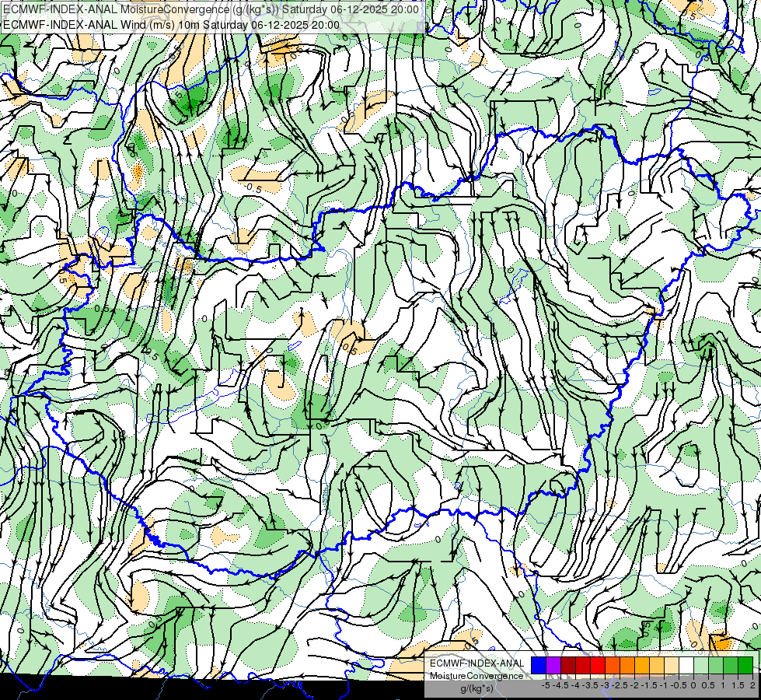This screenshot has height=700, width=761.
Task: Click the 'g/(kg*s)' unit label in legend
Action: pyautogui.click(x=477, y=688)
